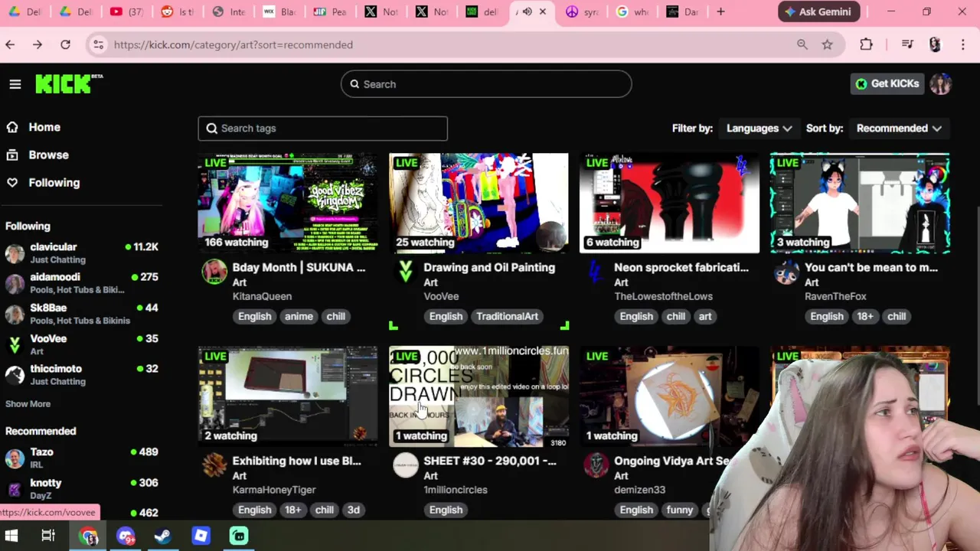Open the Recommended sort dropdown
The width and height of the screenshot is (980, 551).
pyautogui.click(x=900, y=129)
